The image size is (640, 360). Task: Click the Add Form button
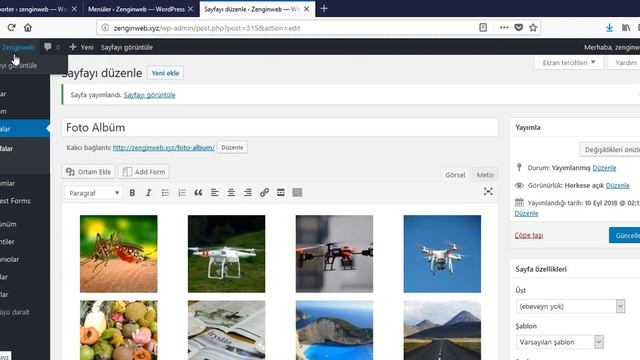[x=144, y=172]
